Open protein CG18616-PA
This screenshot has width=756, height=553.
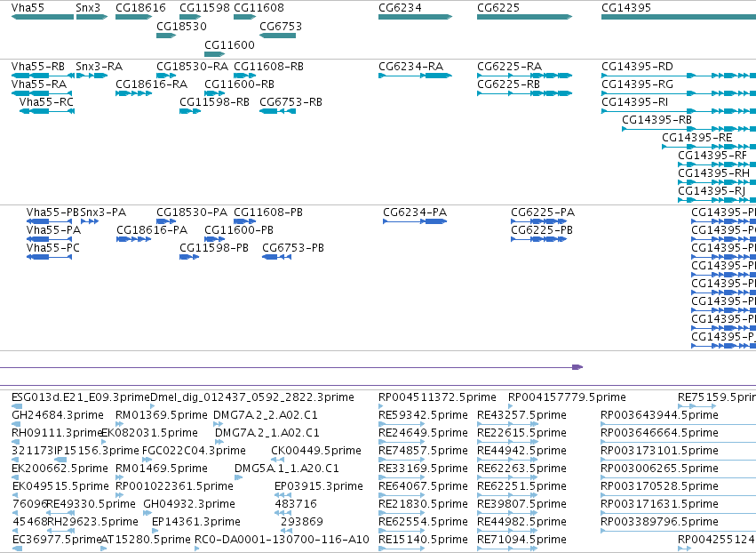[133, 239]
